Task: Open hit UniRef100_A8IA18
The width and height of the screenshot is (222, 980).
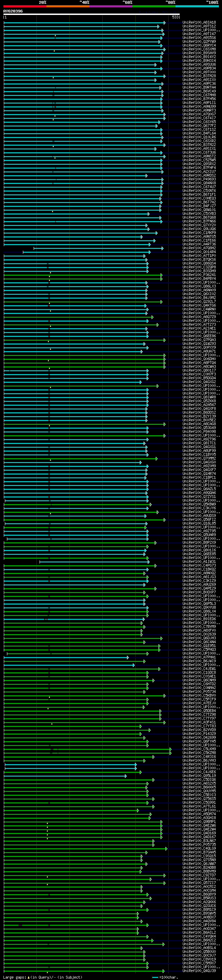Action: pos(199,23)
